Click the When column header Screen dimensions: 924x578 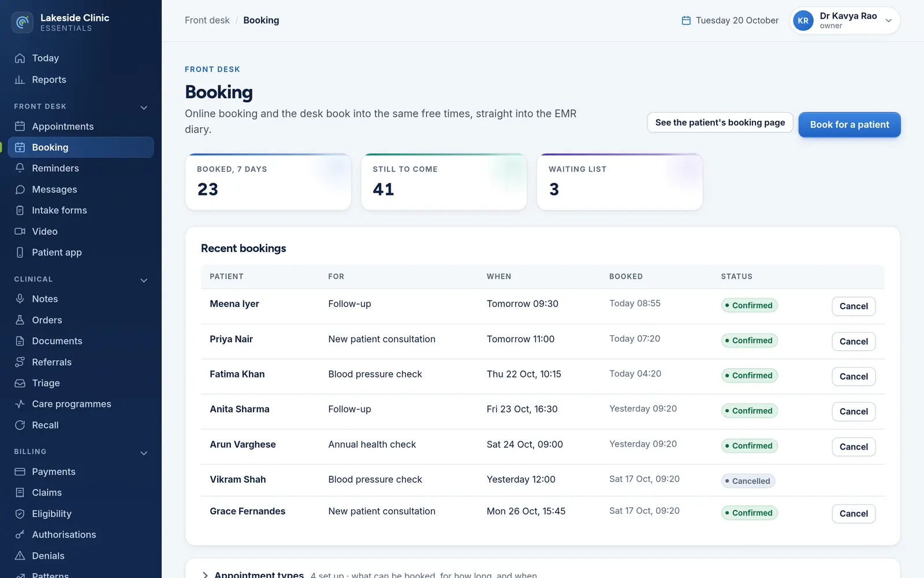tap(498, 276)
